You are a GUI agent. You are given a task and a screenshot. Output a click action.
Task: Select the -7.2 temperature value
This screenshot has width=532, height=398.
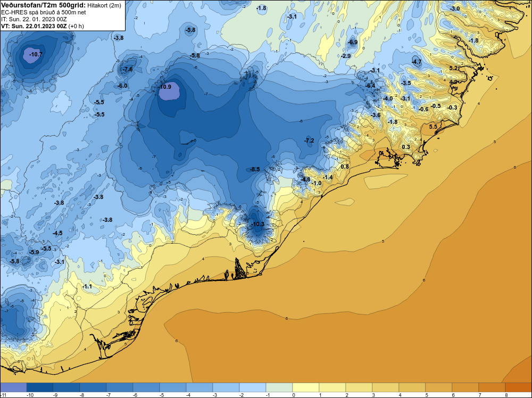coord(309,140)
